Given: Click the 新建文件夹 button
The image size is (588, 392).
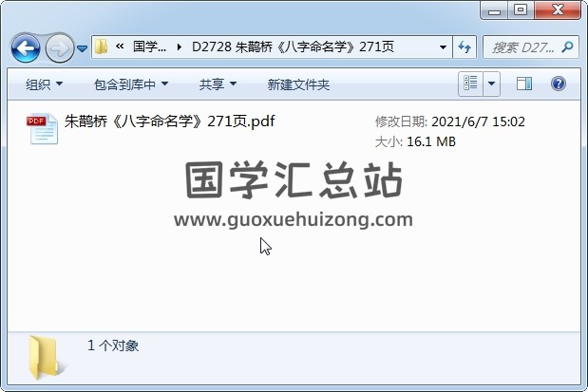Looking at the screenshot, I should tap(298, 84).
